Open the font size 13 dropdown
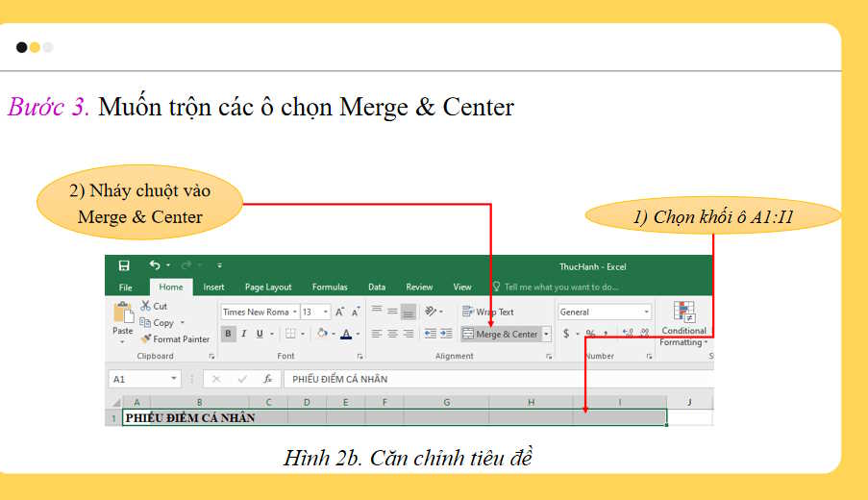The height and width of the screenshot is (500, 868). pyautogui.click(x=326, y=312)
